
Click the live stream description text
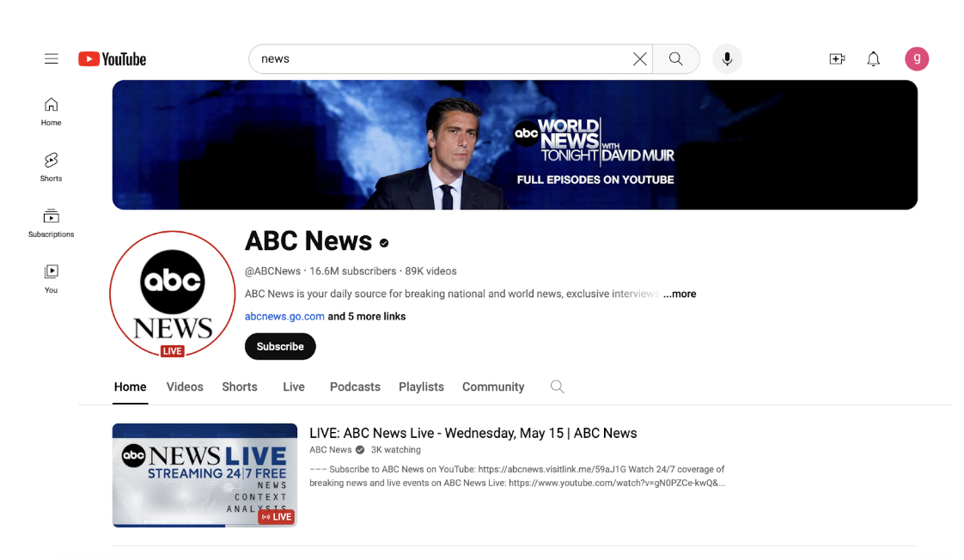[517, 477]
